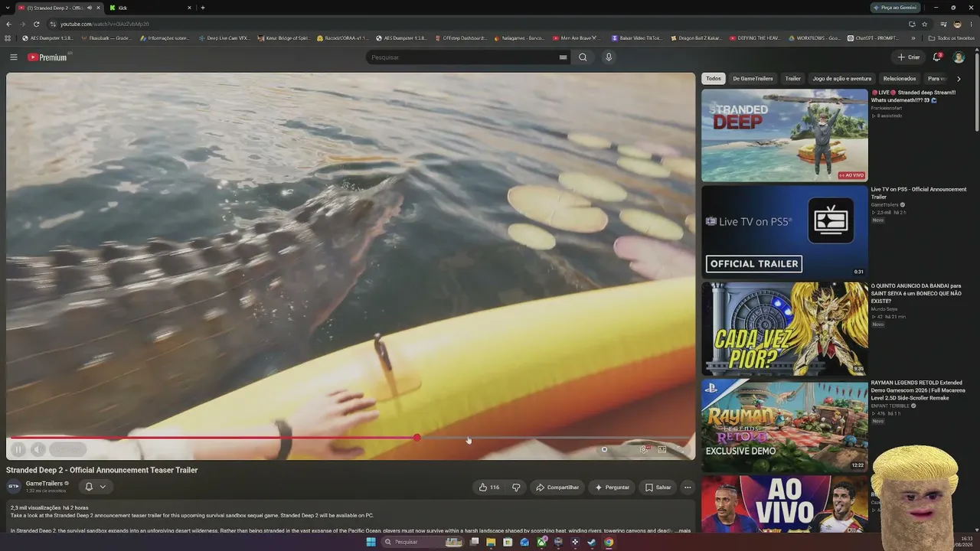Share the video with Compartilhar
Screen dimensions: 980x551
coord(557,487)
